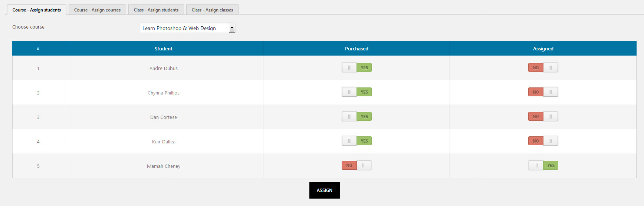Enable Purchased for Mamah Cheney
Viewport: 644px width, 206px height.
click(x=356, y=166)
